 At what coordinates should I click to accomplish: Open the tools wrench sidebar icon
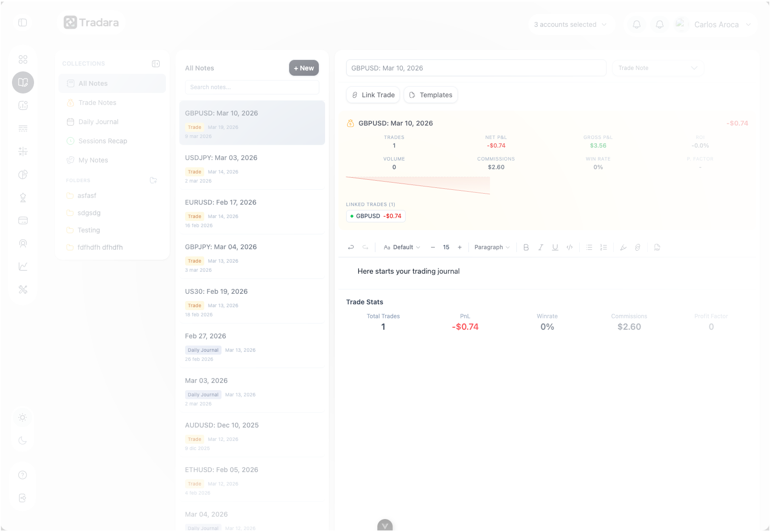tap(23, 289)
